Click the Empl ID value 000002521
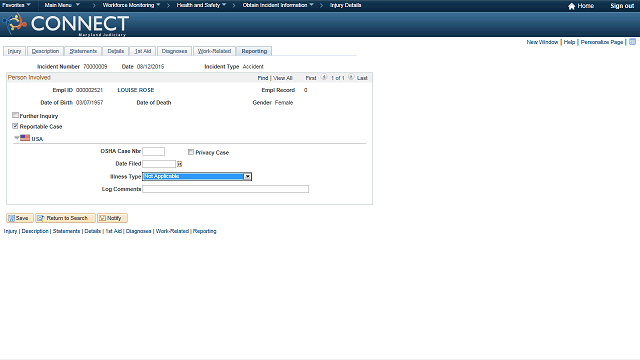The width and height of the screenshot is (640, 360). 89,90
